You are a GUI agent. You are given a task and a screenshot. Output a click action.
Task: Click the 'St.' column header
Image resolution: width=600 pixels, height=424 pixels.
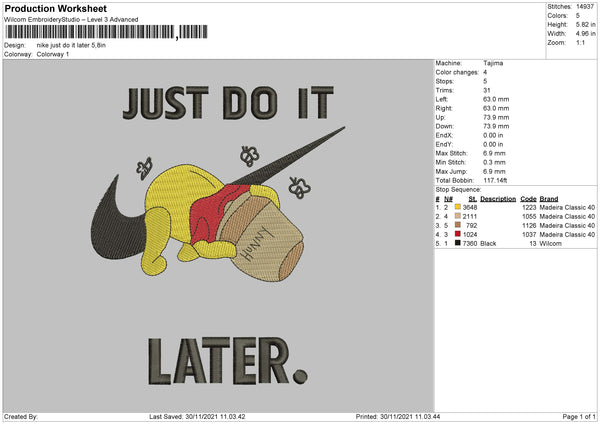click(473, 199)
